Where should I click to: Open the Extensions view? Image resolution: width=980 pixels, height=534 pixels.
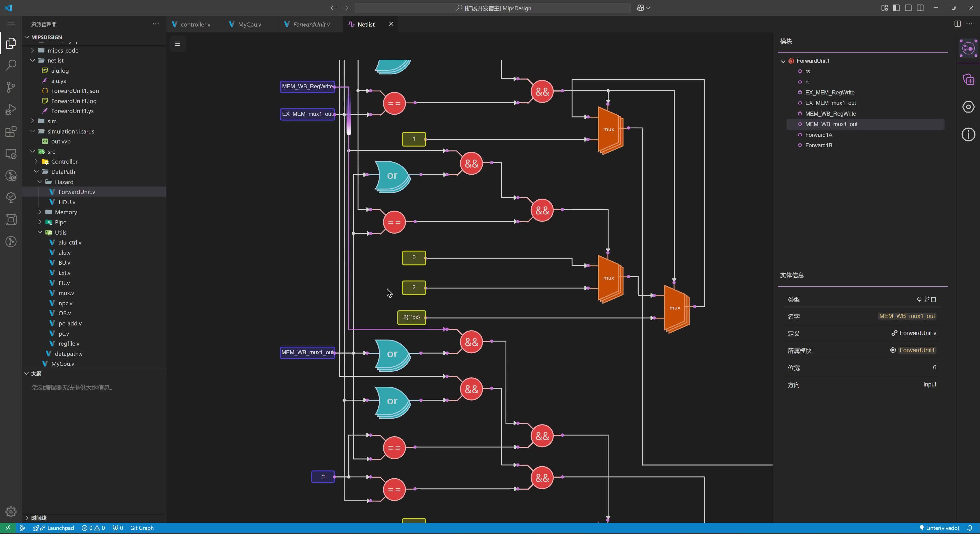[11, 131]
